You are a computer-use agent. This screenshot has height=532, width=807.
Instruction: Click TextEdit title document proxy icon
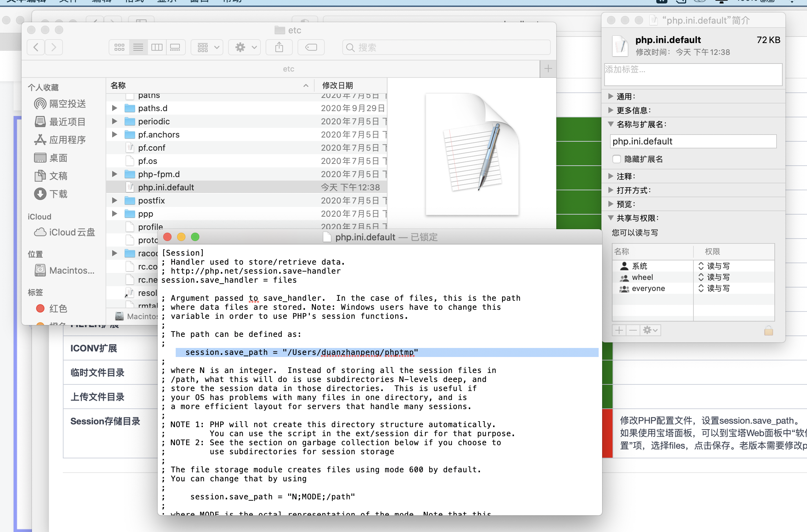point(327,237)
